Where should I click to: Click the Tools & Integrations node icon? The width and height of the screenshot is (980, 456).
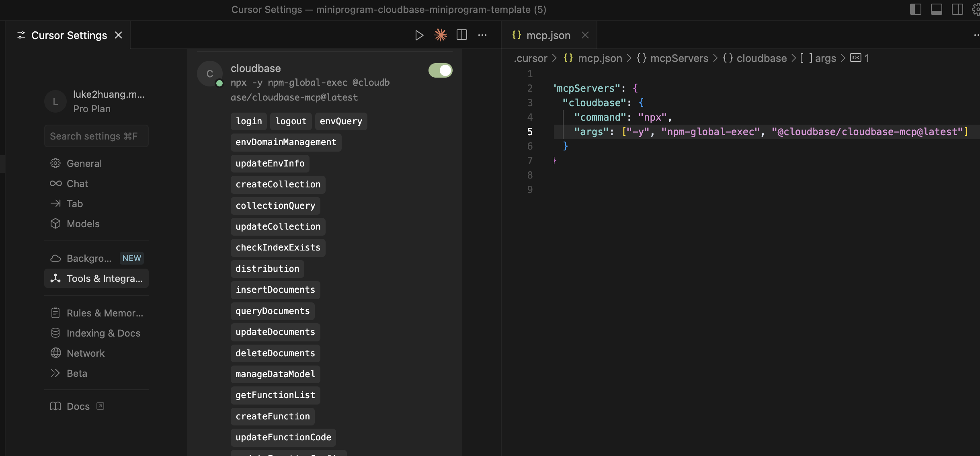pos(55,278)
